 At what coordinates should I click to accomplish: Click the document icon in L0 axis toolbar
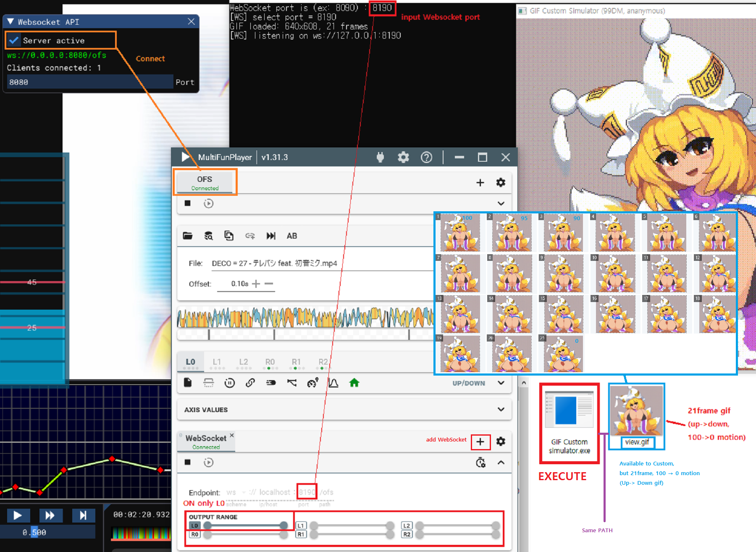(x=188, y=383)
